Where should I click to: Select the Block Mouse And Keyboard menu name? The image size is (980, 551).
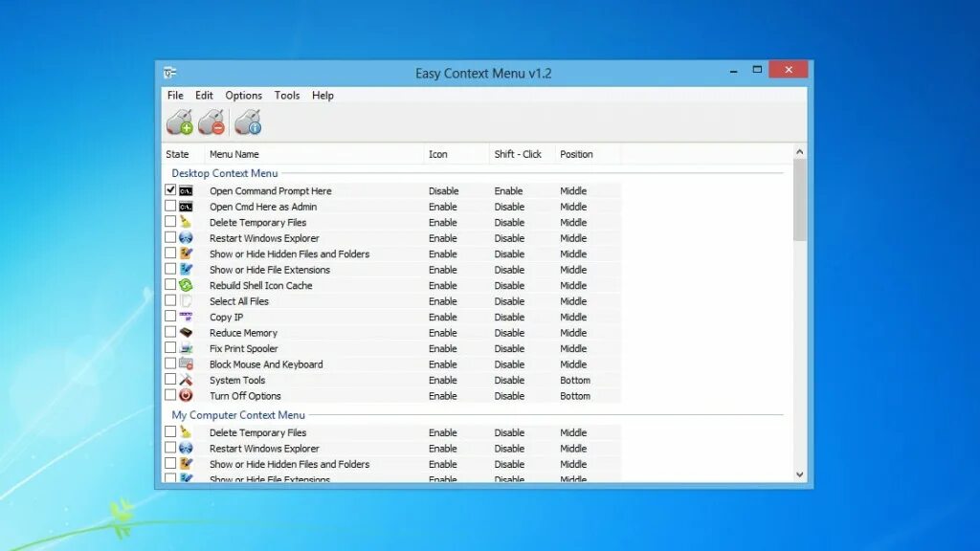[x=266, y=364]
